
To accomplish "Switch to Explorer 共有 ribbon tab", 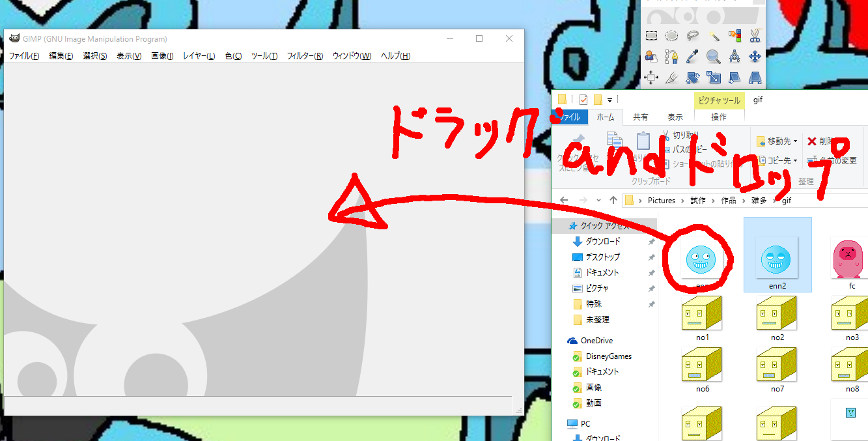I will pyautogui.click(x=641, y=117).
